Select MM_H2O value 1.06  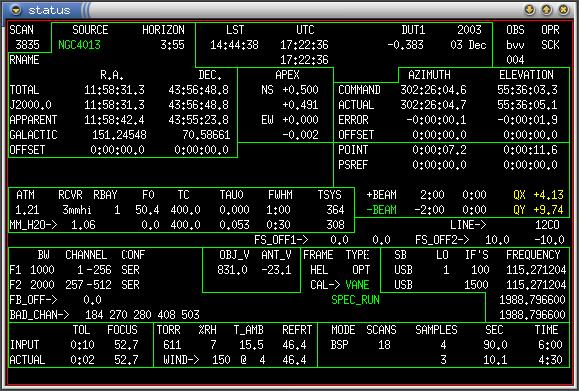click(x=83, y=225)
